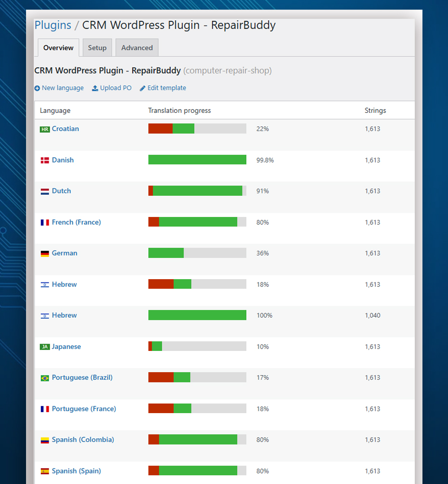
Task: Add a New language
Action: click(x=59, y=88)
